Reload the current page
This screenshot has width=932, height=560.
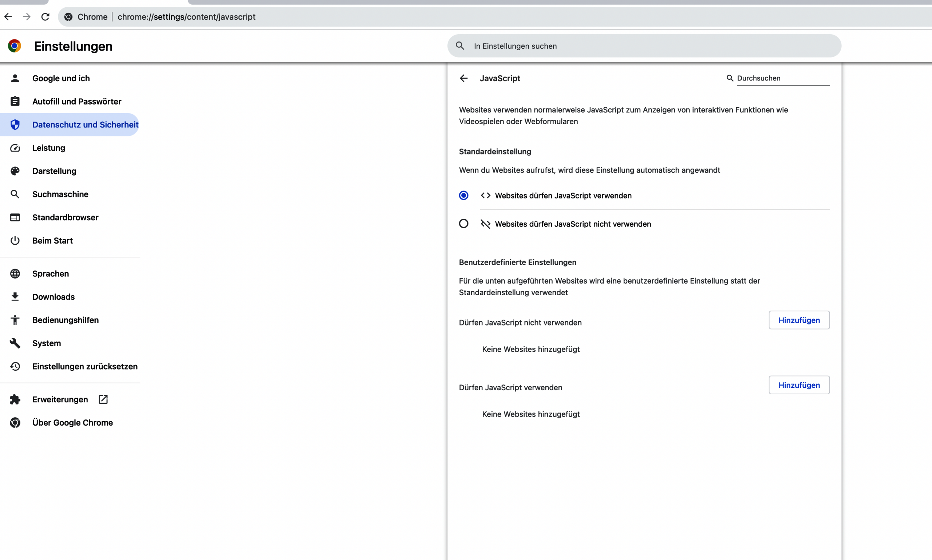(x=45, y=17)
